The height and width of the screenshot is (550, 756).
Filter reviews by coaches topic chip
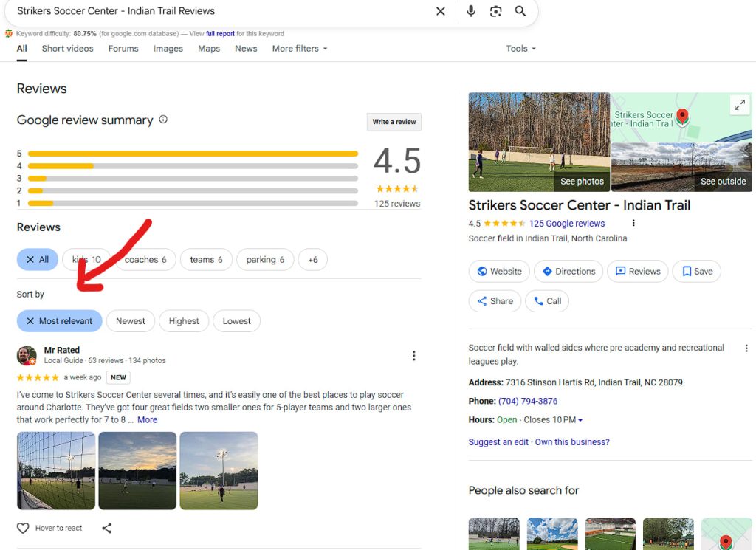[145, 260]
